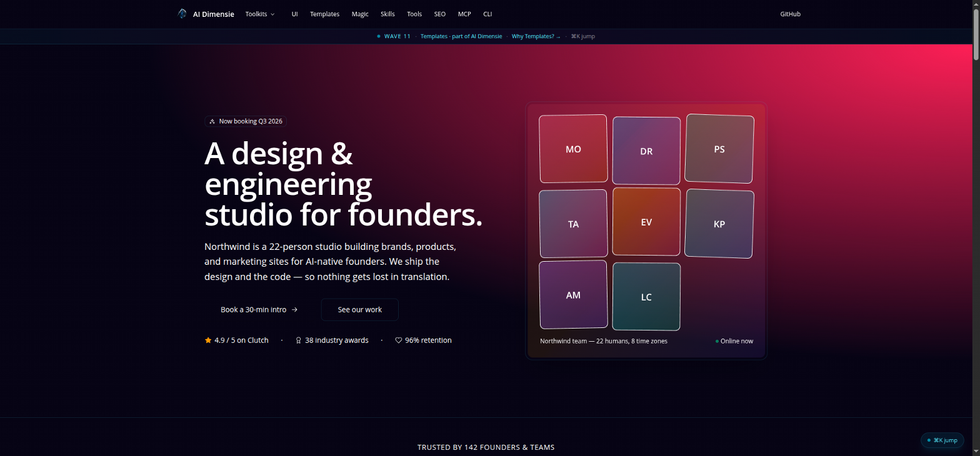
Task: Follow the 'Why Templates?' link
Action: click(536, 36)
